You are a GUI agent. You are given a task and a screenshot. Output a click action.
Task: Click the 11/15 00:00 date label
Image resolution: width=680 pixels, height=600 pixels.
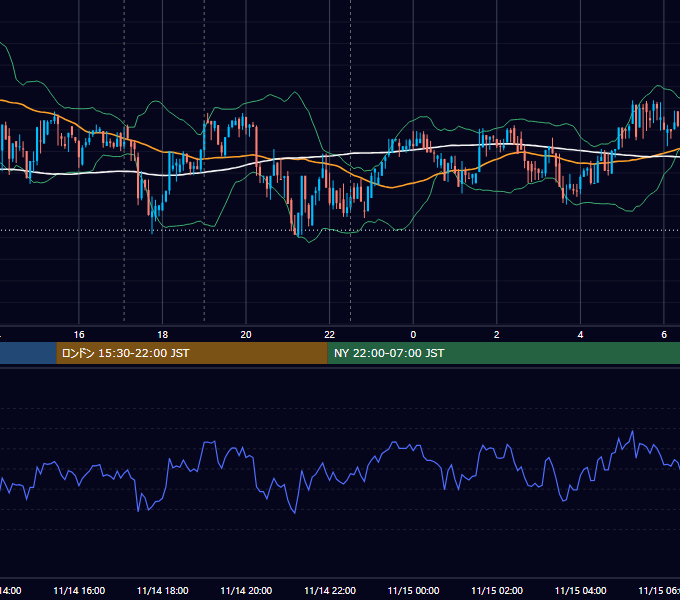click(413, 590)
